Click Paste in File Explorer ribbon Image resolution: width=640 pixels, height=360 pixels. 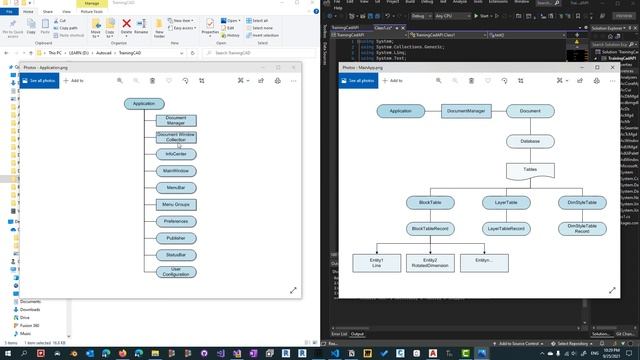pos(45,27)
